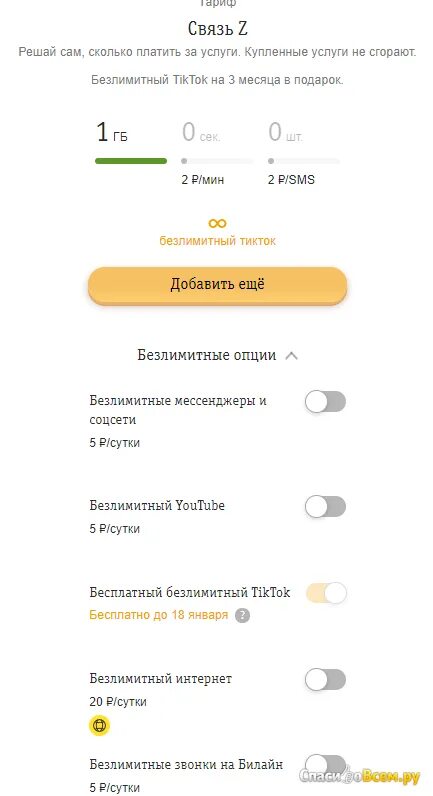The height and width of the screenshot is (796, 433).
Task: Click the infinity icon above безлимитный тикток
Action: tap(217, 223)
